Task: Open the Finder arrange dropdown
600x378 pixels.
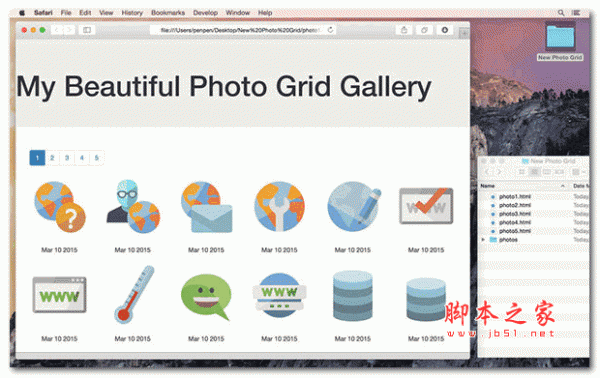Action: [x=579, y=172]
